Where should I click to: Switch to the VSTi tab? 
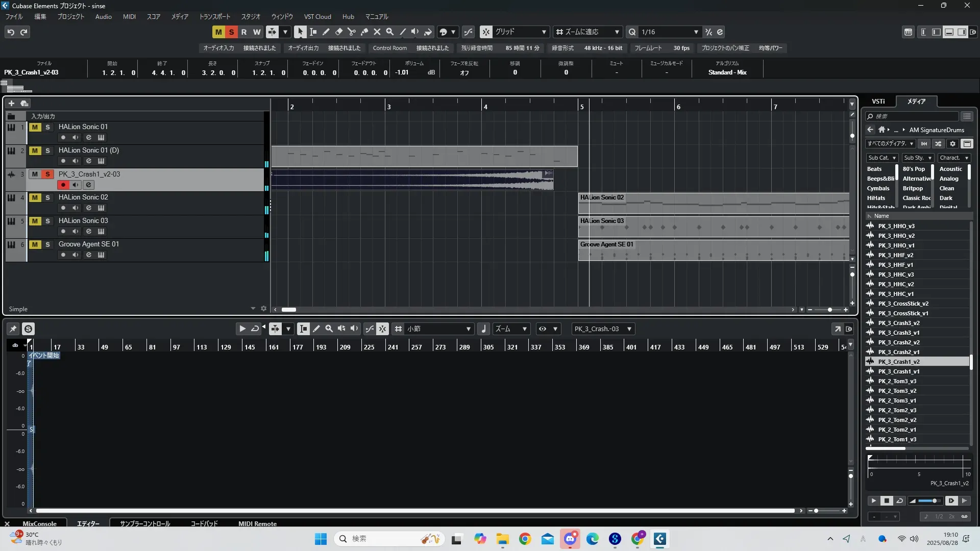878,101
